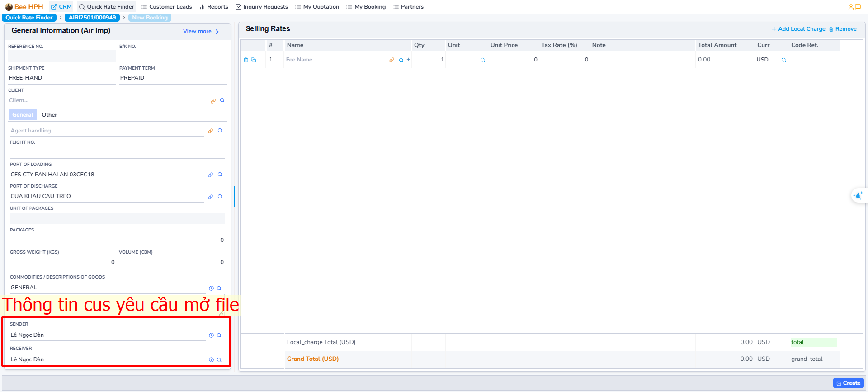The width and height of the screenshot is (868, 392).
Task: Open the CRM menu
Action: (61, 7)
